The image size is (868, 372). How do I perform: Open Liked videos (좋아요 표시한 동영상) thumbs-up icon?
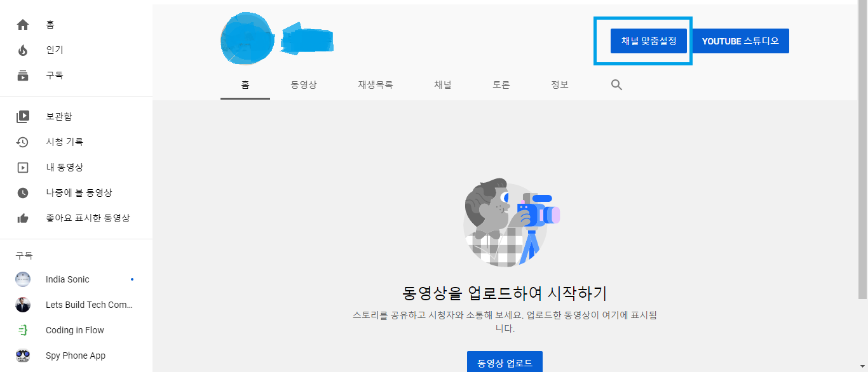click(23, 218)
